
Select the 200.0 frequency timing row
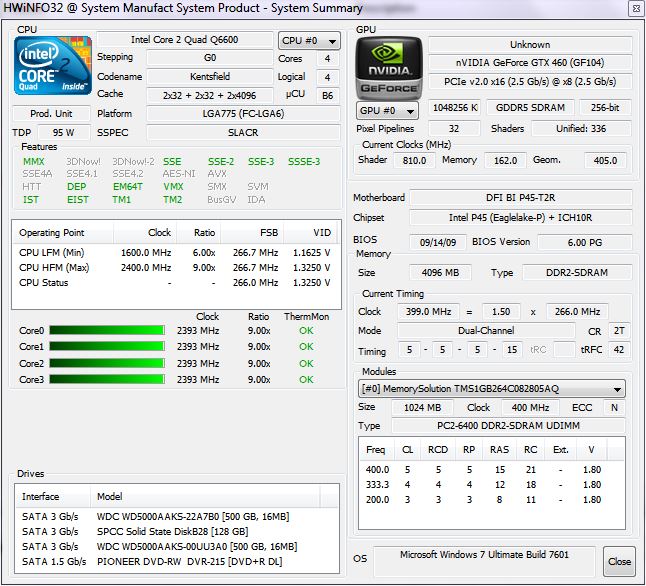click(x=492, y=499)
